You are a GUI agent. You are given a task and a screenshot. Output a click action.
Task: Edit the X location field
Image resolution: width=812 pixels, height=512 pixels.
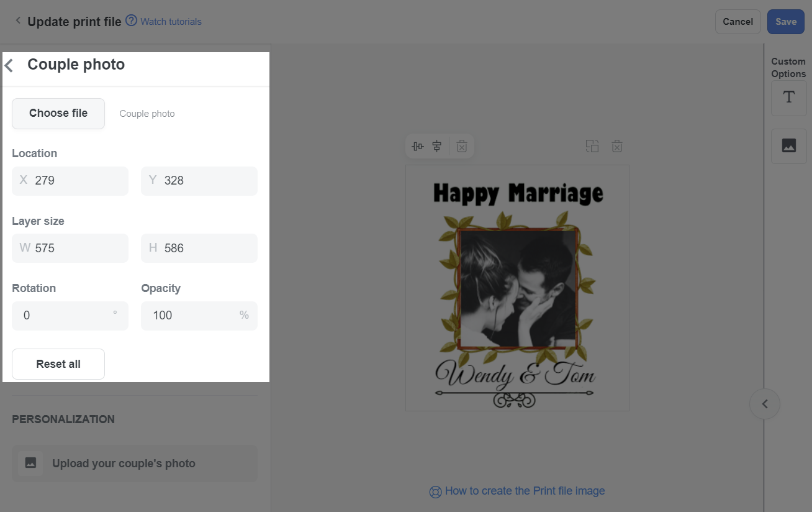[70, 181]
